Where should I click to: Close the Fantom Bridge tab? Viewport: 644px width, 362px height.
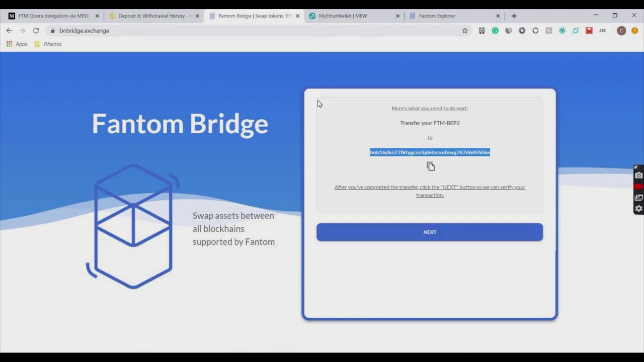pos(297,16)
